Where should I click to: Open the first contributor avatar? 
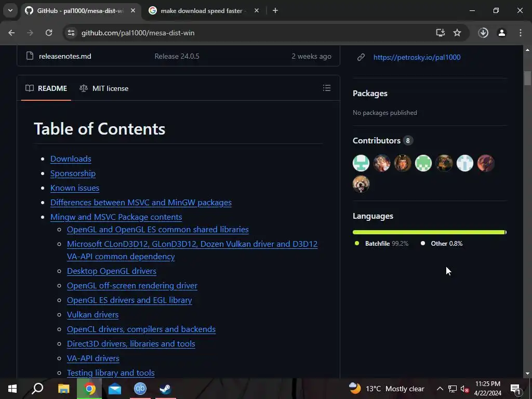click(x=361, y=163)
